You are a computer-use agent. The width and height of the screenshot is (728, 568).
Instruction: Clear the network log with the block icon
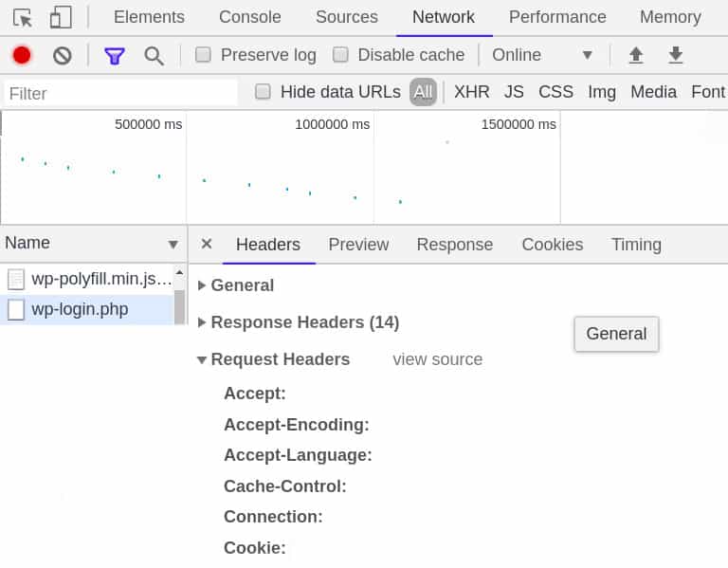tap(63, 55)
